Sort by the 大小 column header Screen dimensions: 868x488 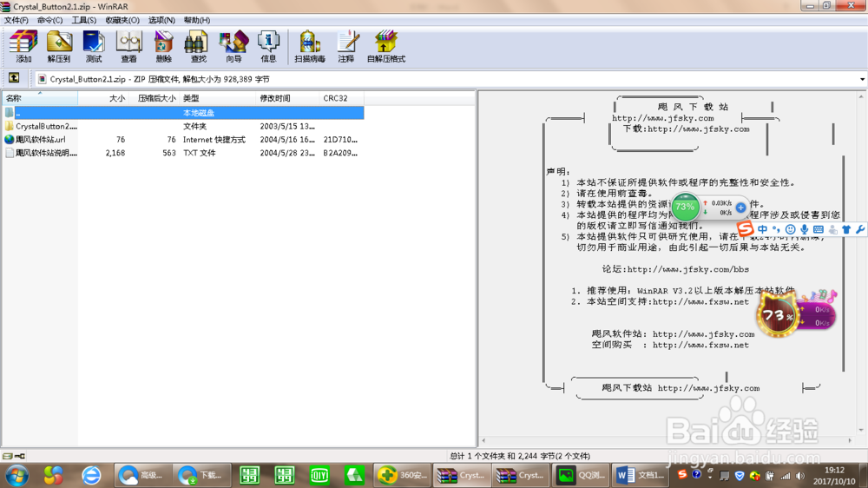pos(103,98)
